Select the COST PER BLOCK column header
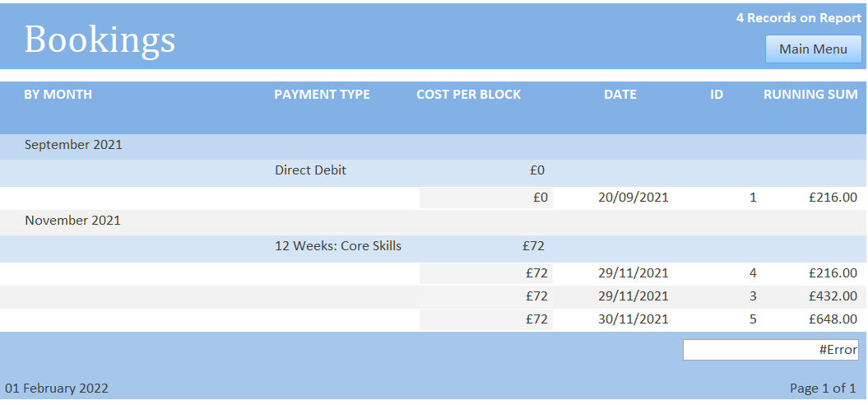The width and height of the screenshot is (868, 405). pos(469,94)
